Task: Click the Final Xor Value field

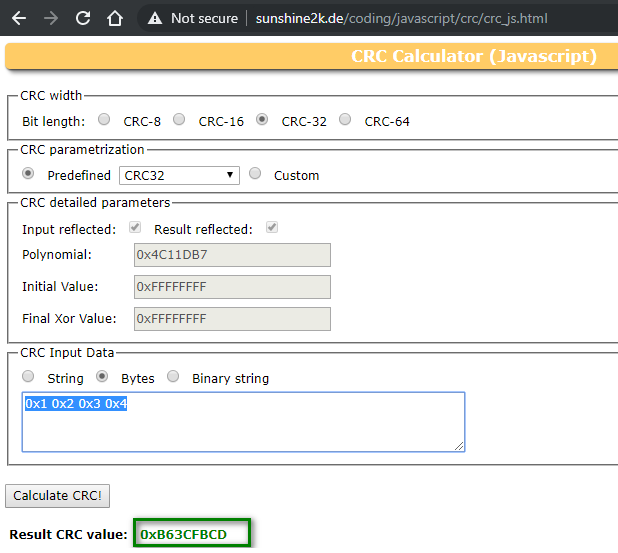Action: tap(232, 319)
